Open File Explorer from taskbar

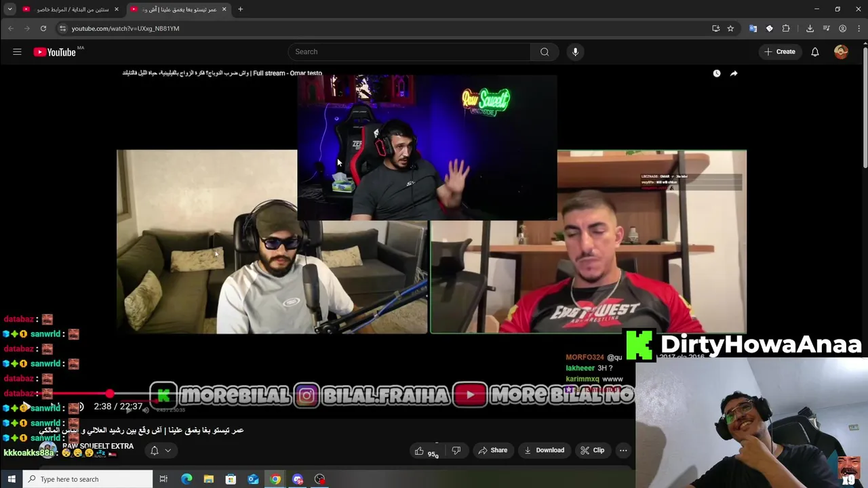click(x=209, y=479)
